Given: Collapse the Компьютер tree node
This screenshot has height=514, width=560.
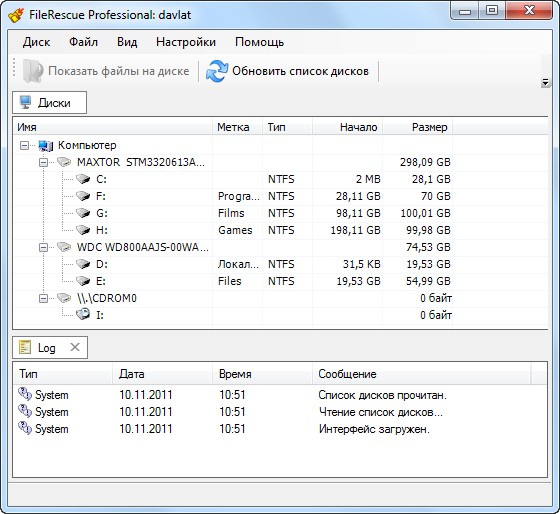Looking at the screenshot, I should point(24,145).
